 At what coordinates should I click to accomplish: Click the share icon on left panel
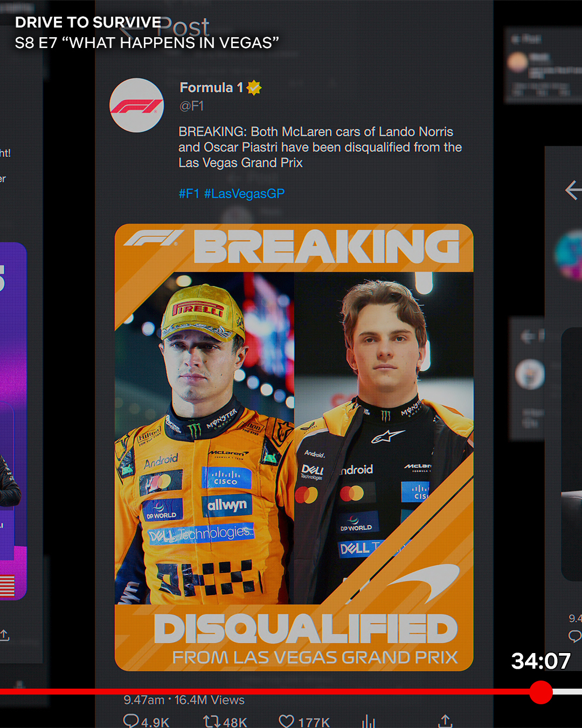click(5, 635)
